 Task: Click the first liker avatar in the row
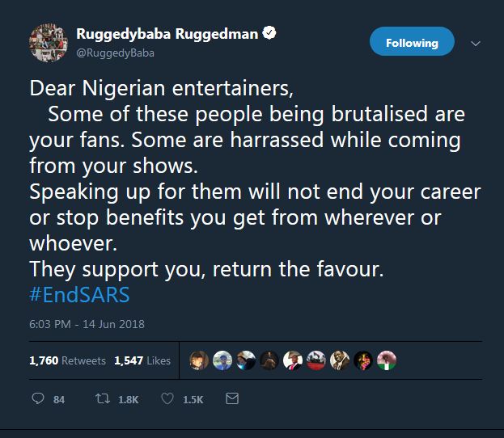[199, 360]
